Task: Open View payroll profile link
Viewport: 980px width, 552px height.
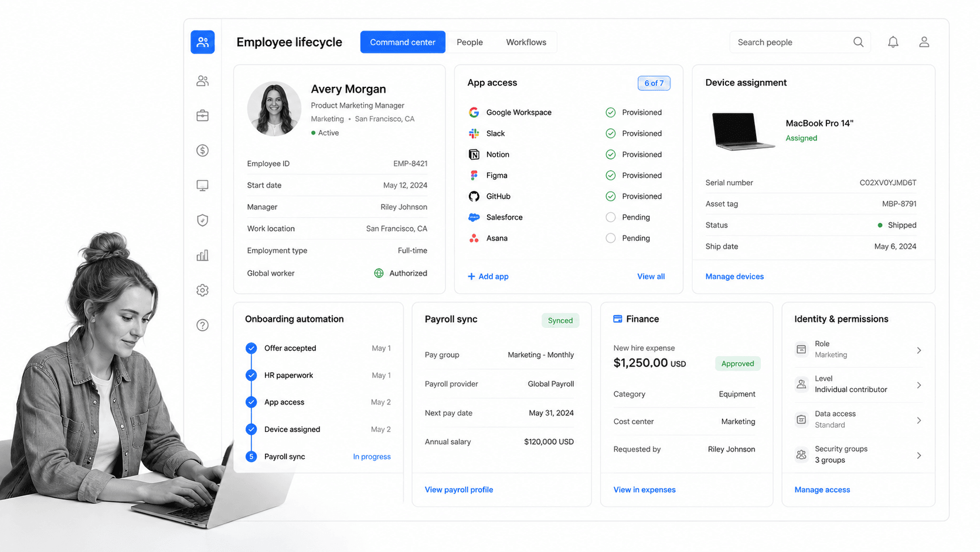Action: coord(458,490)
